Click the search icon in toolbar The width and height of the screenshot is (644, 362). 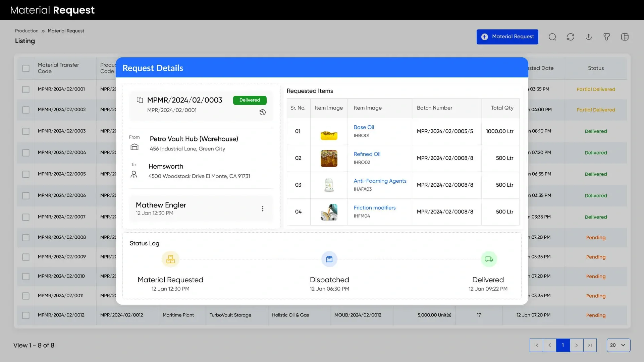coord(552,37)
